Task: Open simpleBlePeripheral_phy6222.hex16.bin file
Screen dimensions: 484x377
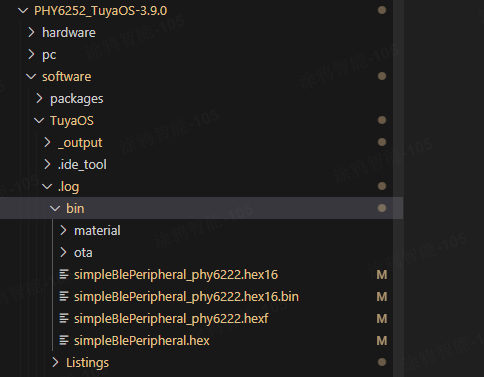Action: (186, 297)
